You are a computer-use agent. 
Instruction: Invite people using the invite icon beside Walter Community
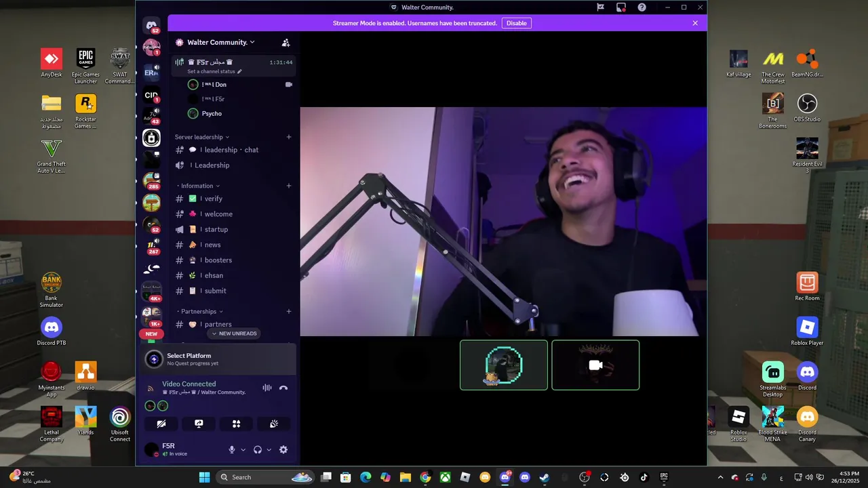(x=285, y=42)
